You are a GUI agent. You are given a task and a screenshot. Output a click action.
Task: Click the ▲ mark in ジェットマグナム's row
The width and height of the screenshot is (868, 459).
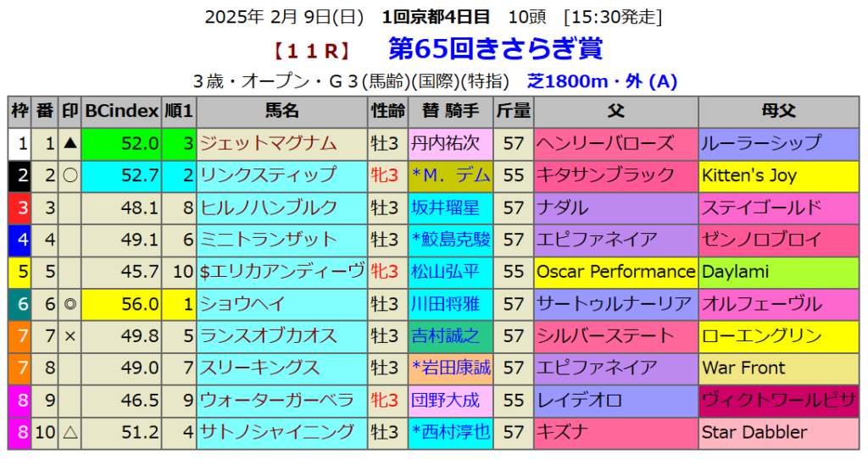click(70, 143)
